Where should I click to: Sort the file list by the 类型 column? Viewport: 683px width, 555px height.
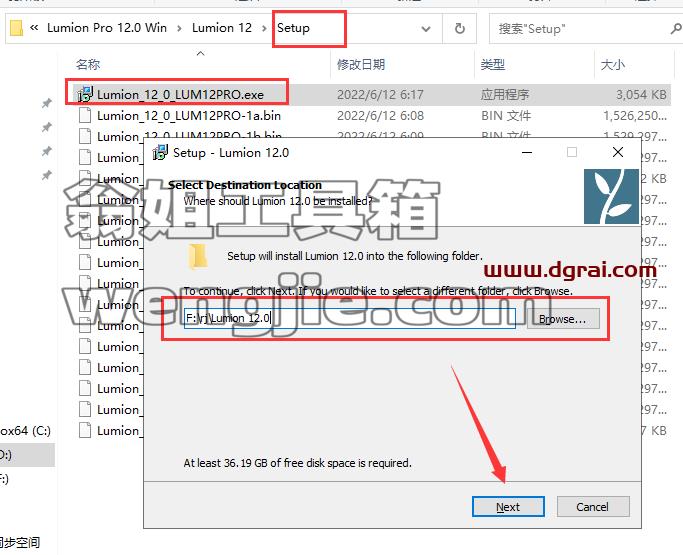click(493, 64)
